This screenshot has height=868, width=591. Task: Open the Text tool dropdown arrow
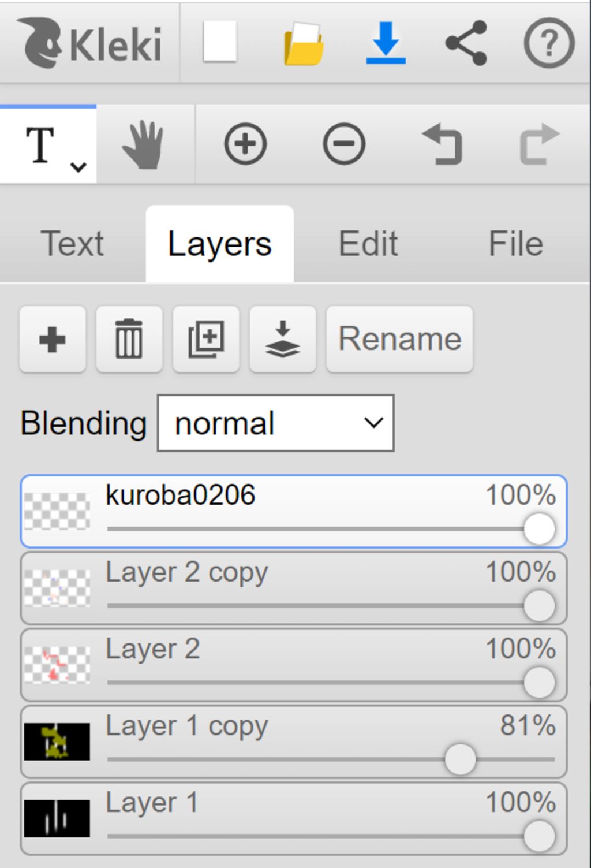(78, 167)
